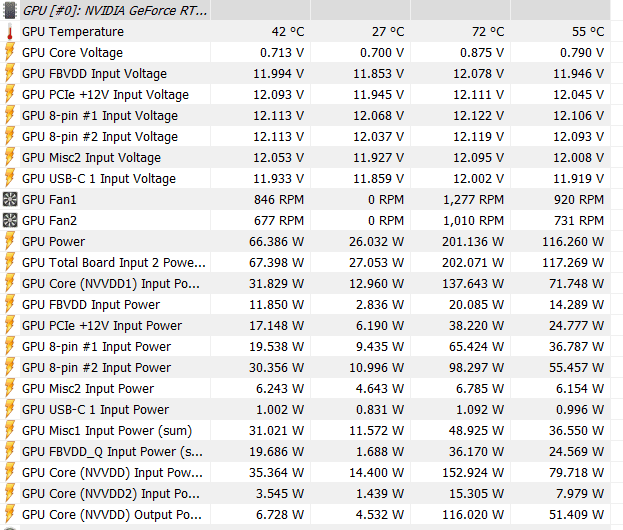Click the 1,277 RPM GPU Fan1 value
Viewport: 623px width, 530px height.
click(x=474, y=200)
